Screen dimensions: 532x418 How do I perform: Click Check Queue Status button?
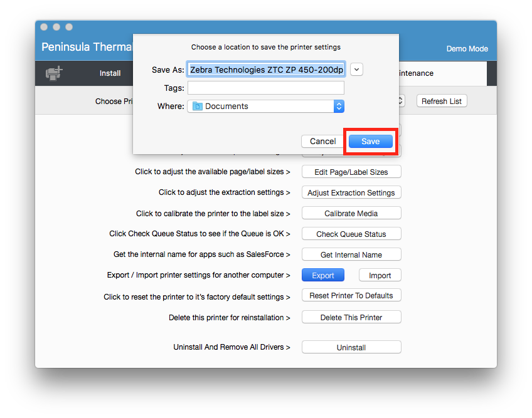click(x=351, y=234)
